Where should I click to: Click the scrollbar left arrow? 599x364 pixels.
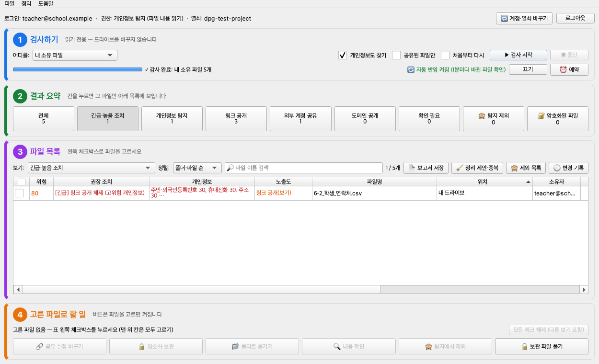[x=18, y=289]
